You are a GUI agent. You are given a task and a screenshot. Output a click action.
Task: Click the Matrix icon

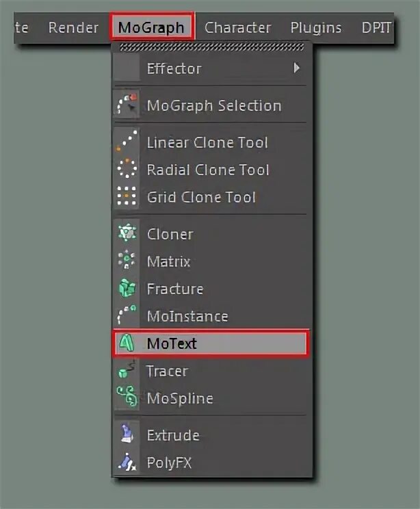click(x=127, y=261)
